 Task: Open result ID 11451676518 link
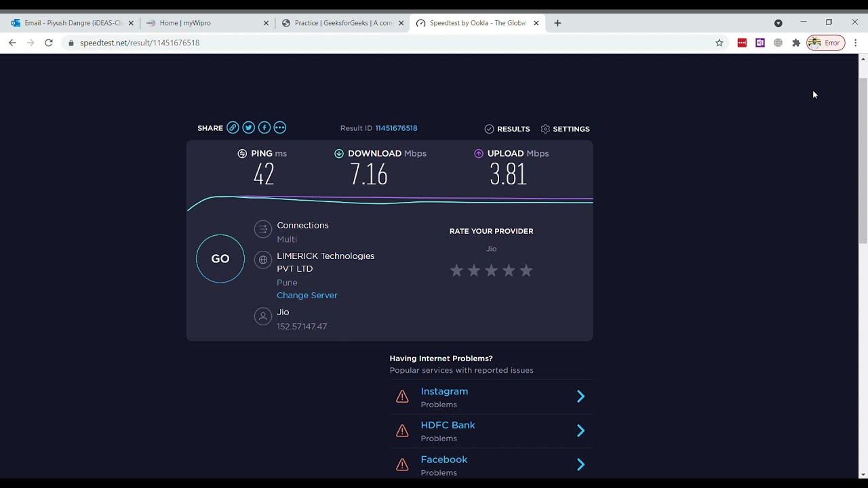[396, 128]
